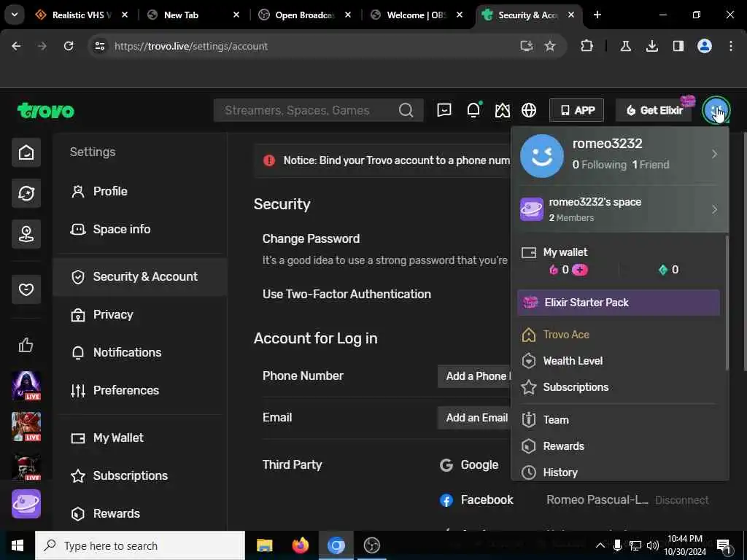Disconnect the Facebook account
747x560 pixels.
(x=682, y=500)
